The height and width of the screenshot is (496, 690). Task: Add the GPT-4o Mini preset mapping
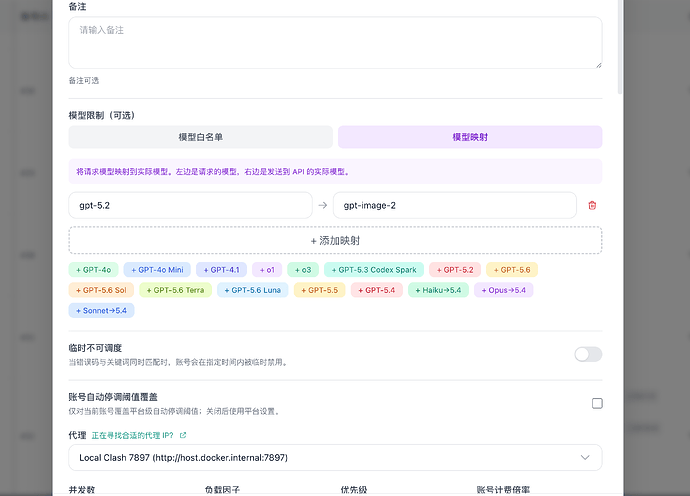[x=157, y=270]
